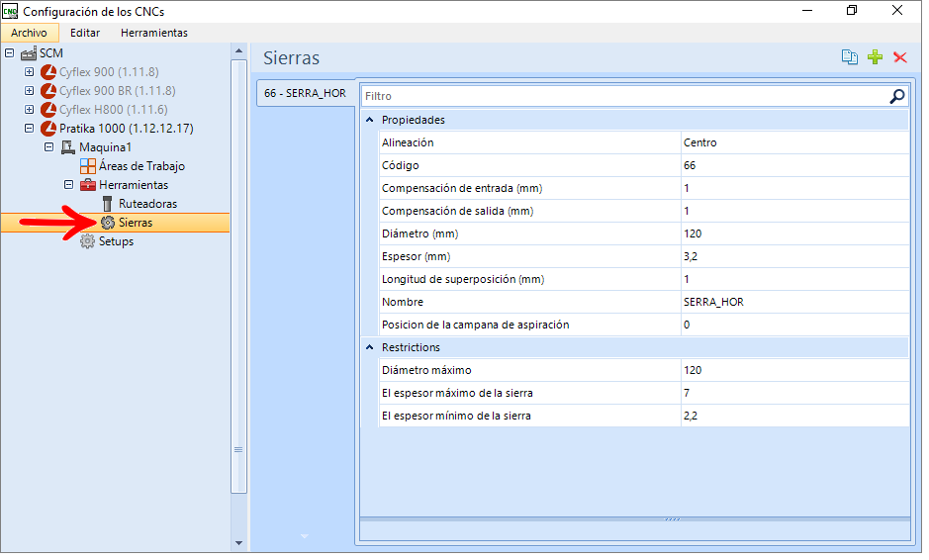Click the description panel splitter grip
The image size is (929, 560).
672,519
